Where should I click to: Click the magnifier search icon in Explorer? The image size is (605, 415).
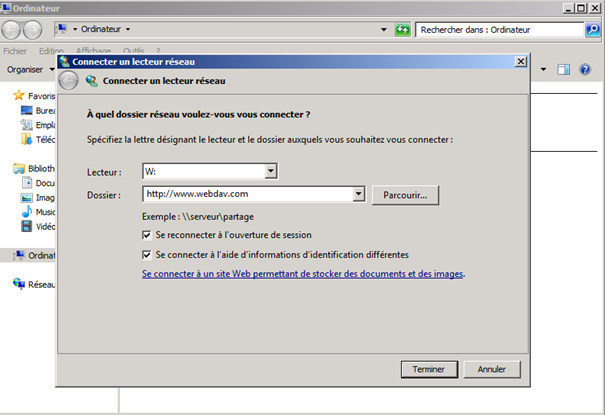pyautogui.click(x=591, y=30)
